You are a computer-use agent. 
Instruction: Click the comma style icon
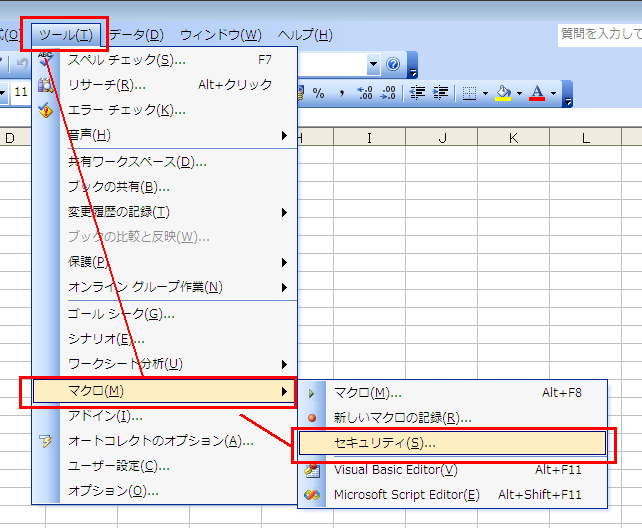click(x=341, y=93)
